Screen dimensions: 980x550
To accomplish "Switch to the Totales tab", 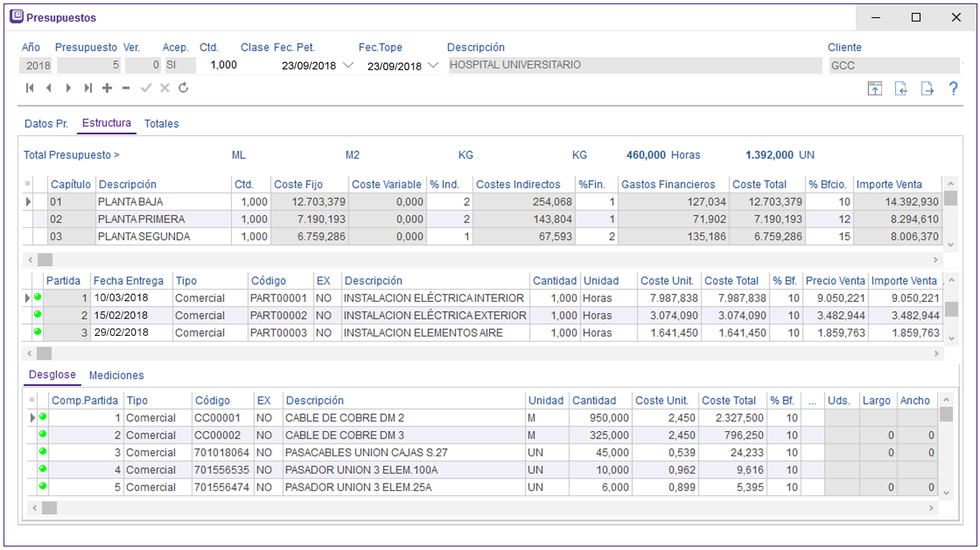I will (161, 124).
